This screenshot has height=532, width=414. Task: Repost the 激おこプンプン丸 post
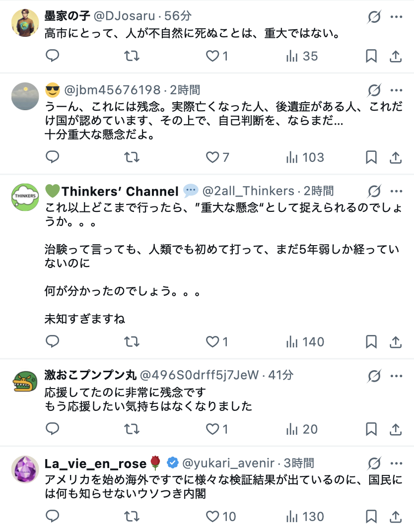tap(132, 429)
